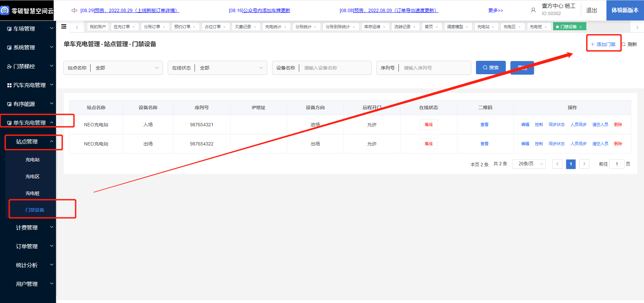Click 编辑 for 入场 device row
Screen dimensions: 644x303
click(x=525, y=125)
